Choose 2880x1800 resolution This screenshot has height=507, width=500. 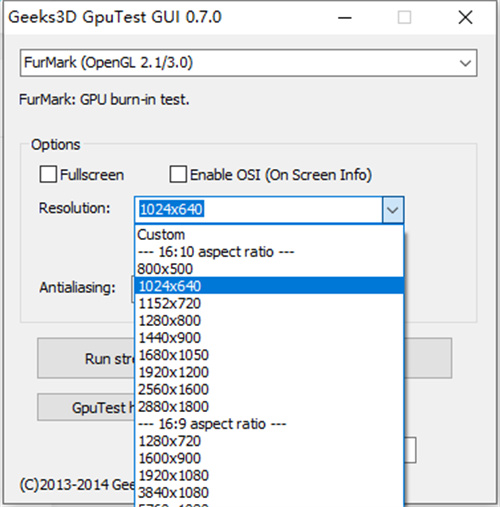coord(269,407)
